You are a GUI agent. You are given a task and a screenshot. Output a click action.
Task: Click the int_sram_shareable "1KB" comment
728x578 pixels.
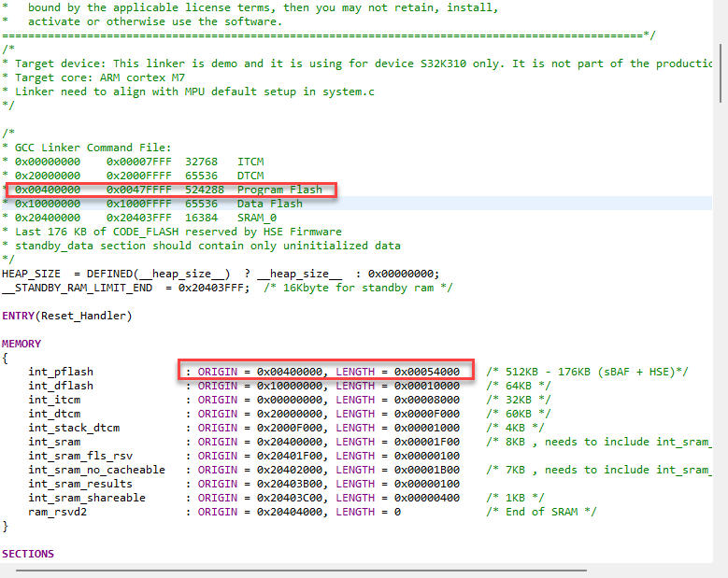coord(515,498)
